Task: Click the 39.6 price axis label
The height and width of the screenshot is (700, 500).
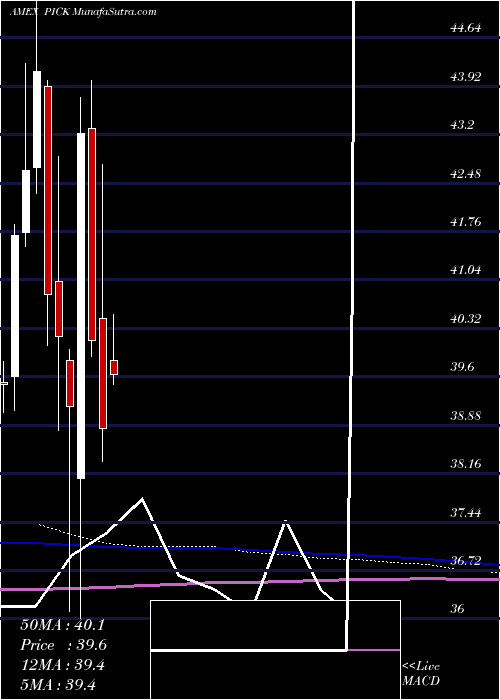Action: (462, 367)
